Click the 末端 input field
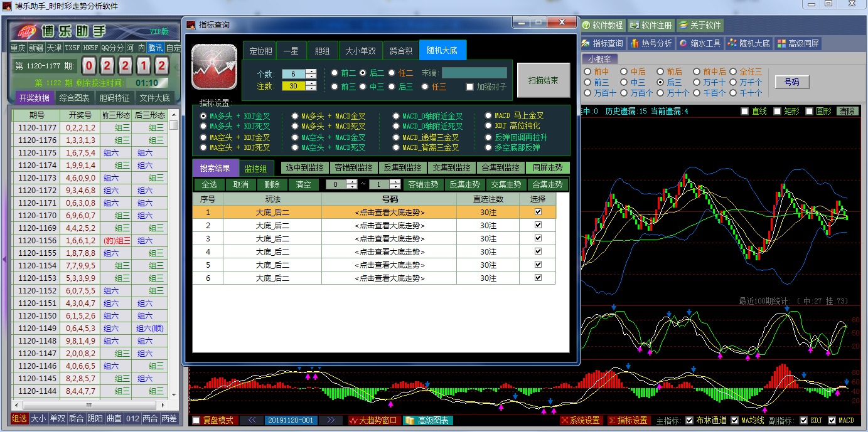Image resolution: width=868 pixels, height=432 pixels. (474, 73)
